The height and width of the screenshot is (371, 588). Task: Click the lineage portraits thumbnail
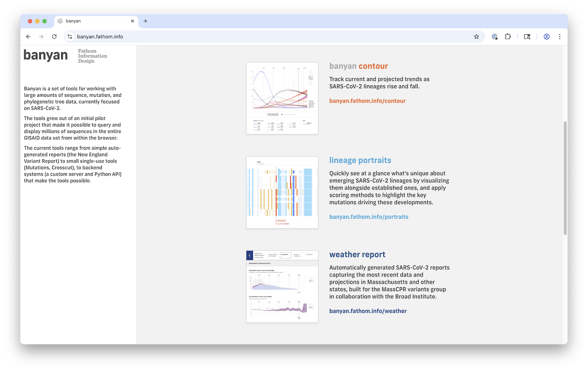click(x=282, y=192)
